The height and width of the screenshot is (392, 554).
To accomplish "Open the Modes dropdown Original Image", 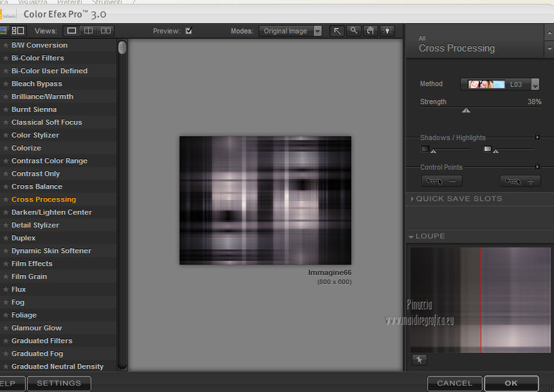I will 290,31.
